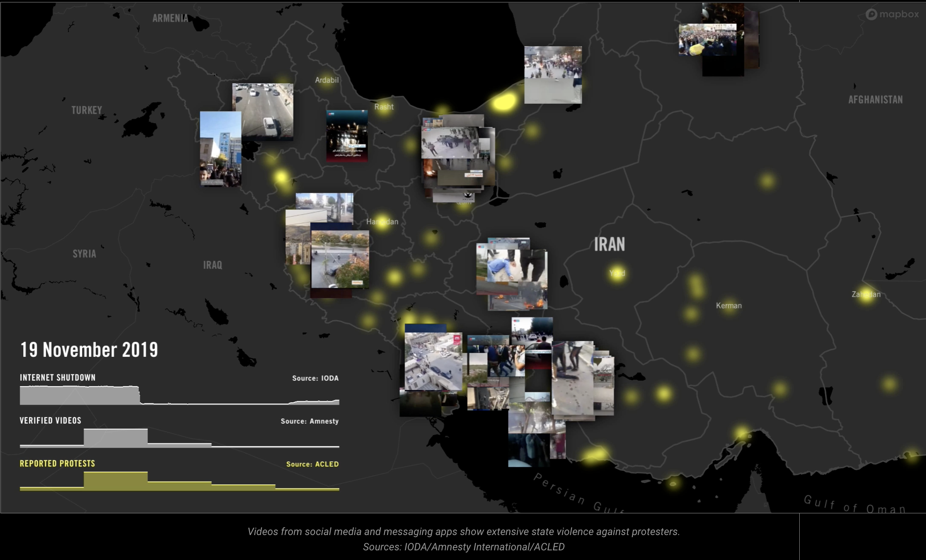The height and width of the screenshot is (560, 926).
Task: Click the Mapbox logo in the corner
Action: pos(892,14)
